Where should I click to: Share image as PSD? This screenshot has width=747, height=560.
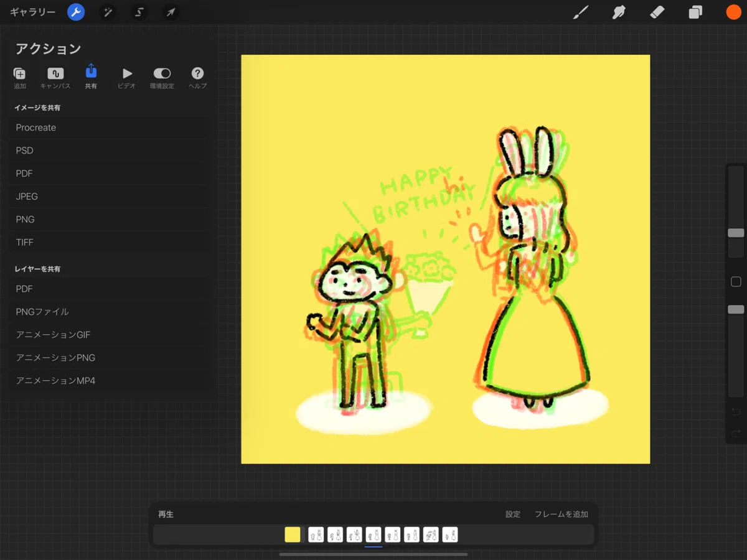click(x=109, y=151)
